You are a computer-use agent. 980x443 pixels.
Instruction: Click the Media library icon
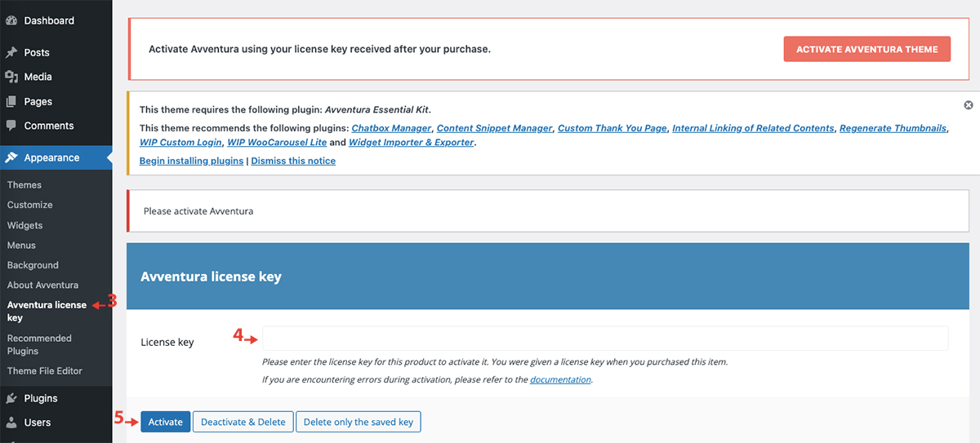[x=11, y=77]
